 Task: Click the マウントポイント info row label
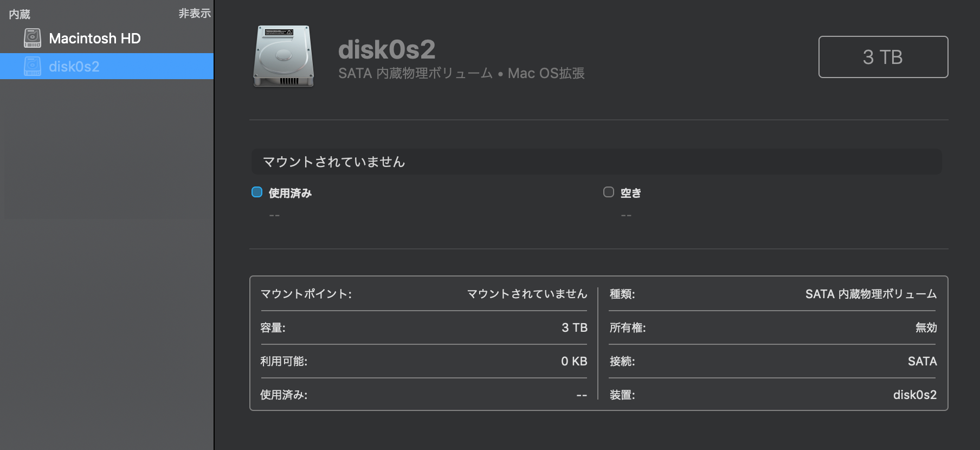point(306,294)
